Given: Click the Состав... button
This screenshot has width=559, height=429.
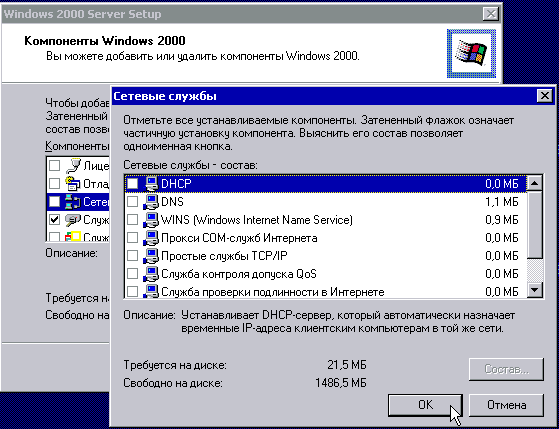Looking at the screenshot, I should coord(506,369).
